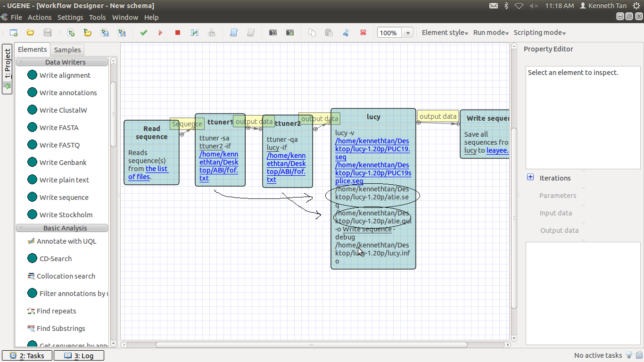Screen dimensions: 644x362
Task: Expand the Iterations section with plus
Action: click(x=530, y=177)
